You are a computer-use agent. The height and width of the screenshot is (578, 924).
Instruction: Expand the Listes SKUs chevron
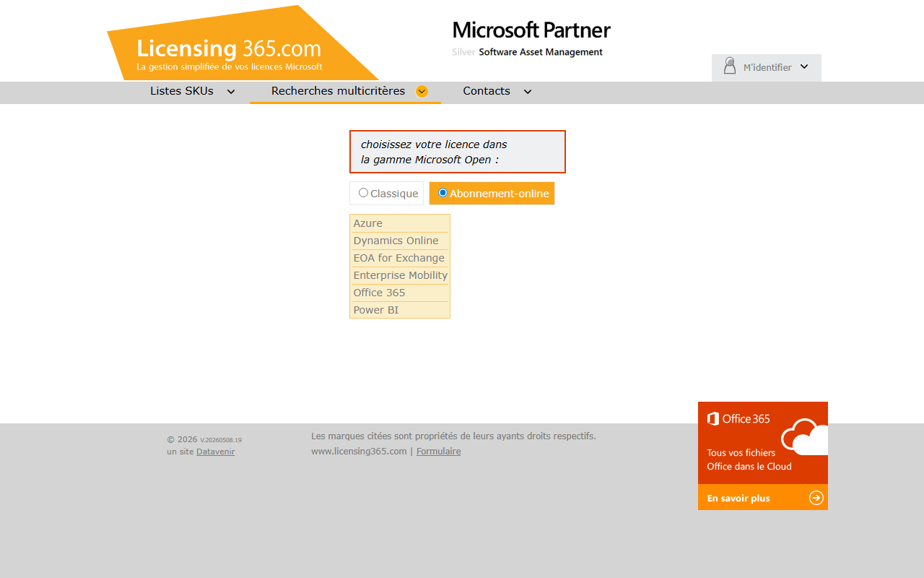click(231, 92)
